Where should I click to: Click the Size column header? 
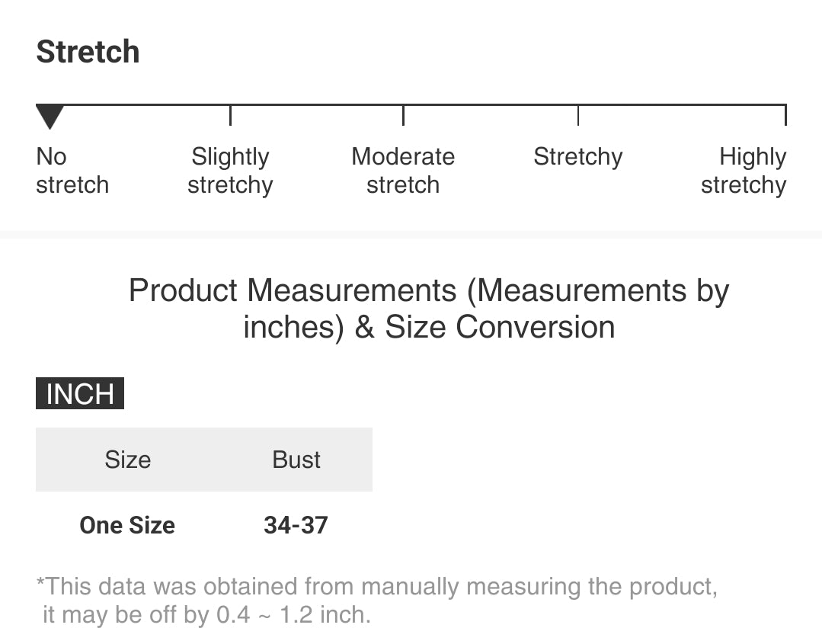127,460
